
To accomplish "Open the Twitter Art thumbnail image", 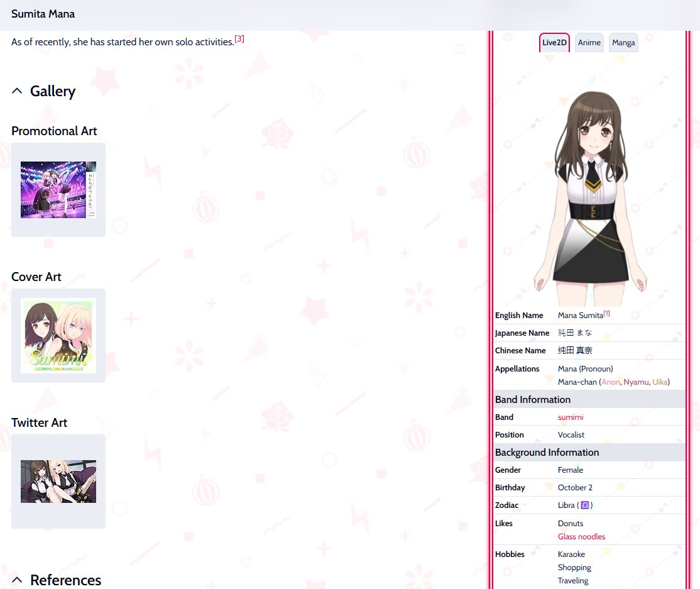I will point(58,482).
